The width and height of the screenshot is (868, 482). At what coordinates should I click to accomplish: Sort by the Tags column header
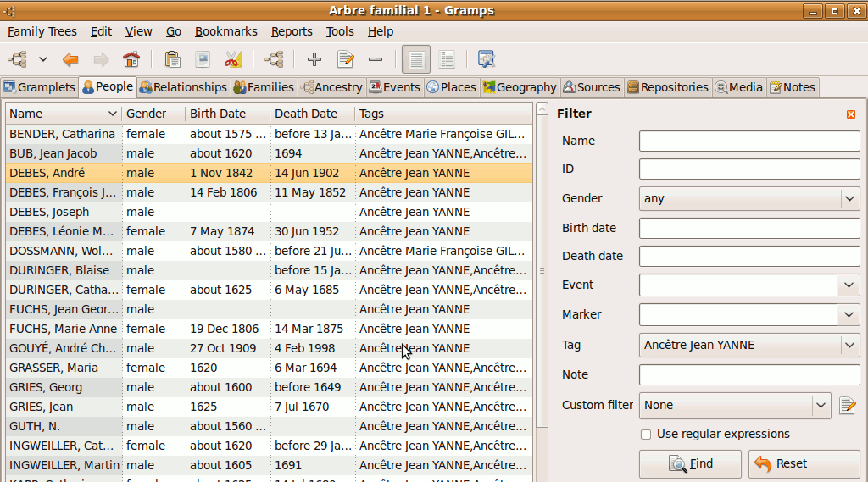pos(443,114)
